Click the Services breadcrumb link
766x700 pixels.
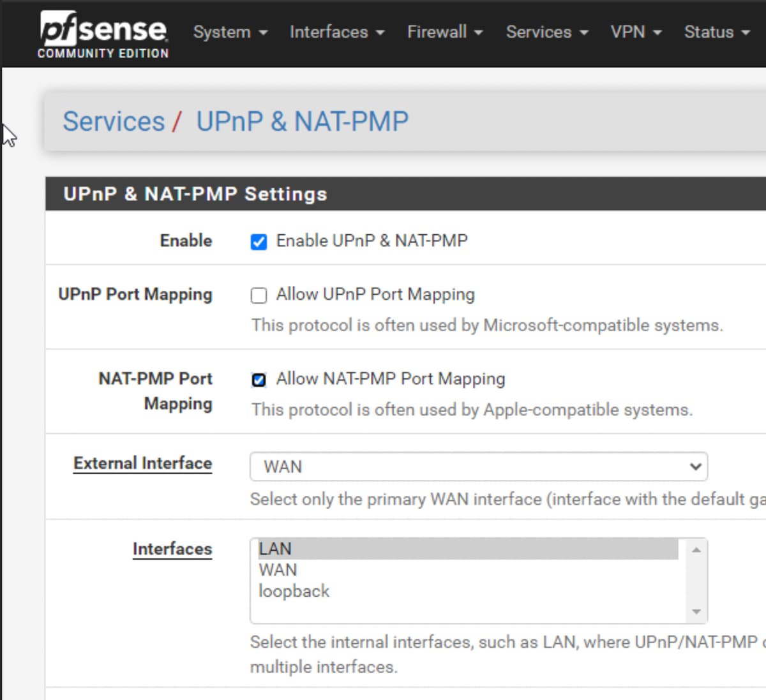coord(113,121)
